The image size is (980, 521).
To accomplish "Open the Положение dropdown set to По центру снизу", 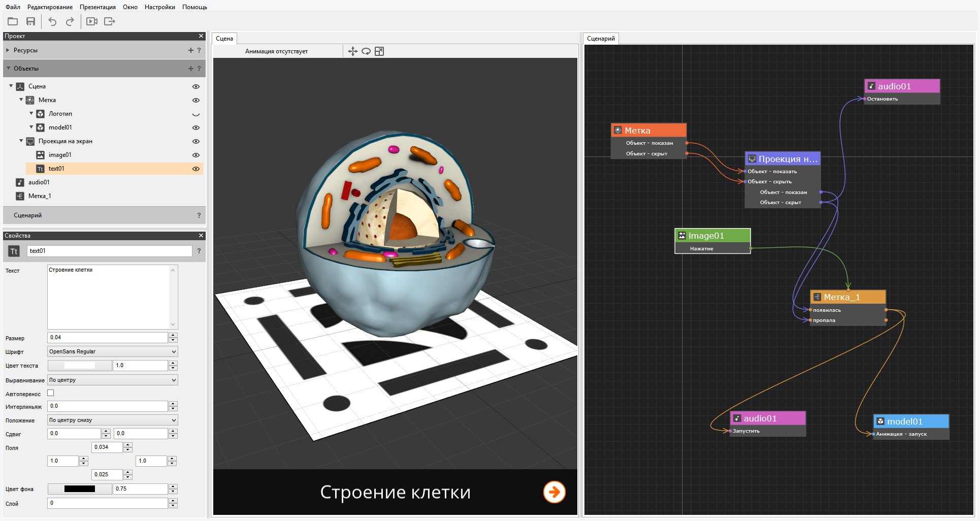I will click(112, 420).
